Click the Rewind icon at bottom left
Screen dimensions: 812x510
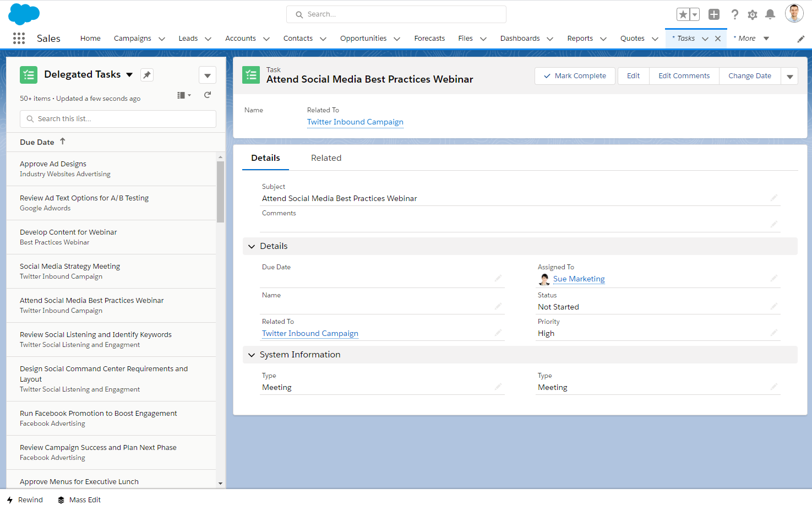point(10,500)
